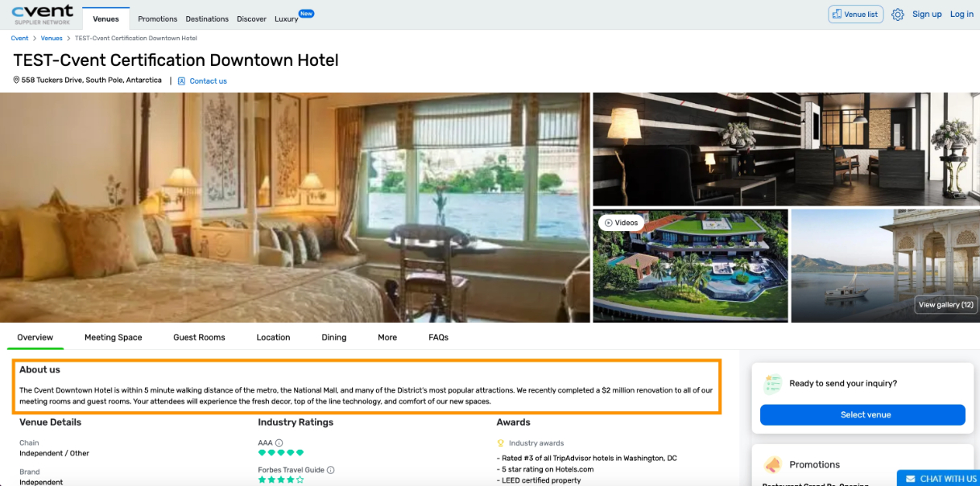Click the Cvent Supplier Network logo

pyautogui.click(x=42, y=14)
